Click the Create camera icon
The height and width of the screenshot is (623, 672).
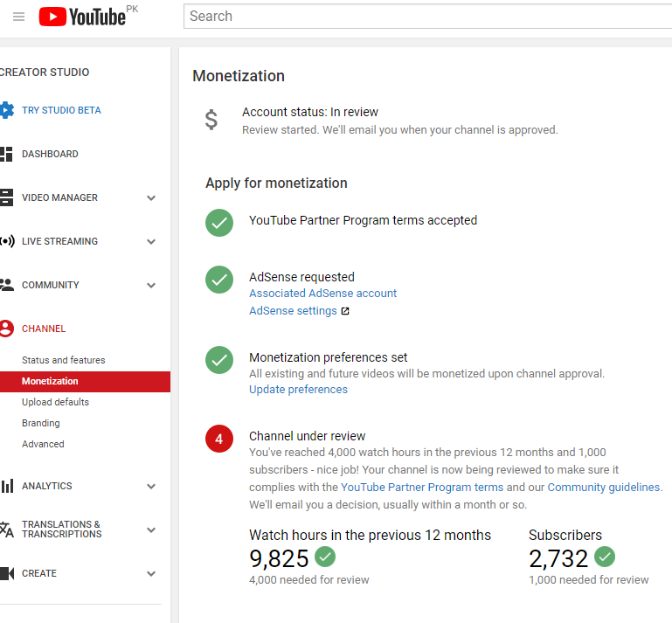[7, 573]
